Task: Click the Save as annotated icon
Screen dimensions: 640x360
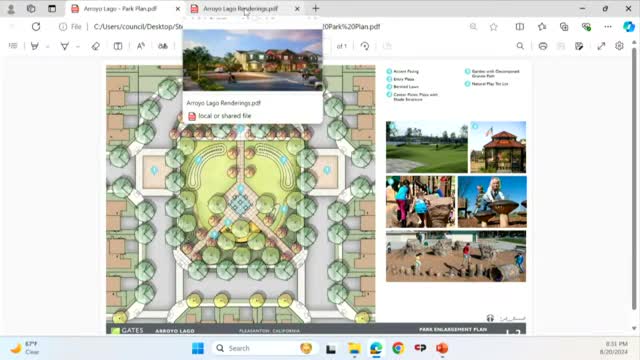Action: (579, 46)
